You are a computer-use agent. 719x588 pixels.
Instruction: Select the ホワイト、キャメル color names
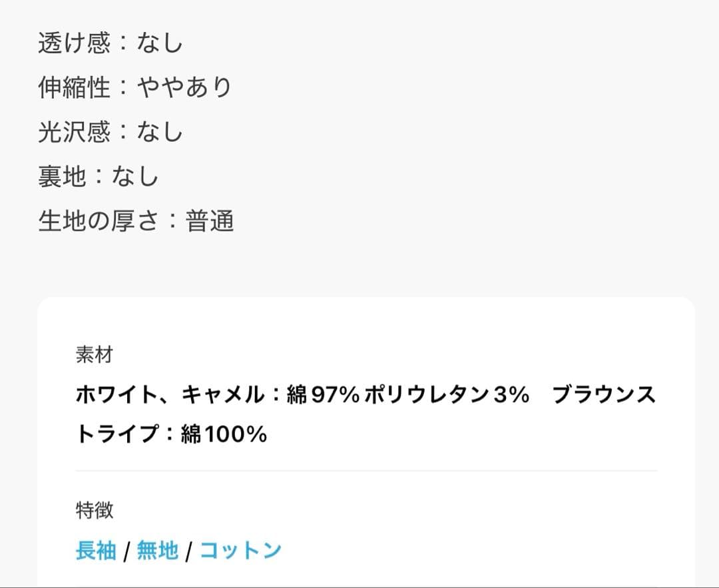coord(170,394)
